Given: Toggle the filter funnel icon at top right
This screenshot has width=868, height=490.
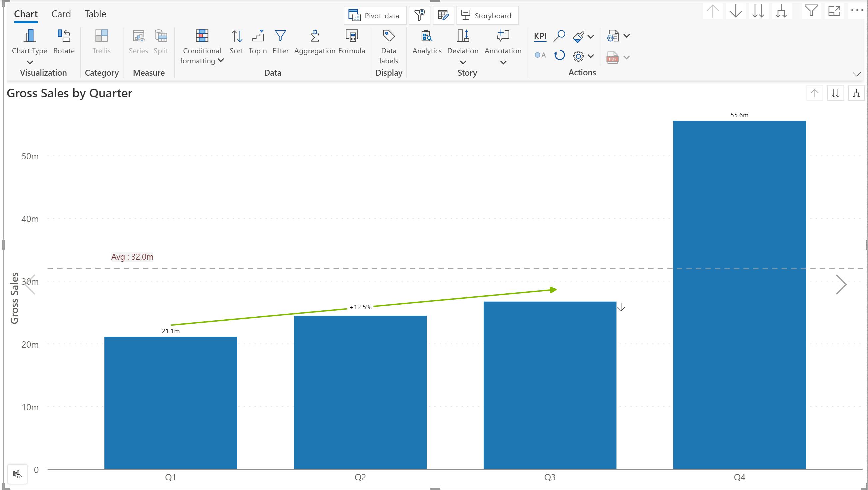Looking at the screenshot, I should (811, 11).
